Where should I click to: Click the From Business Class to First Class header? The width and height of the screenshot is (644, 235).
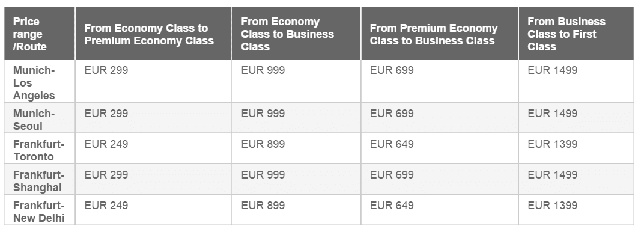(x=577, y=33)
